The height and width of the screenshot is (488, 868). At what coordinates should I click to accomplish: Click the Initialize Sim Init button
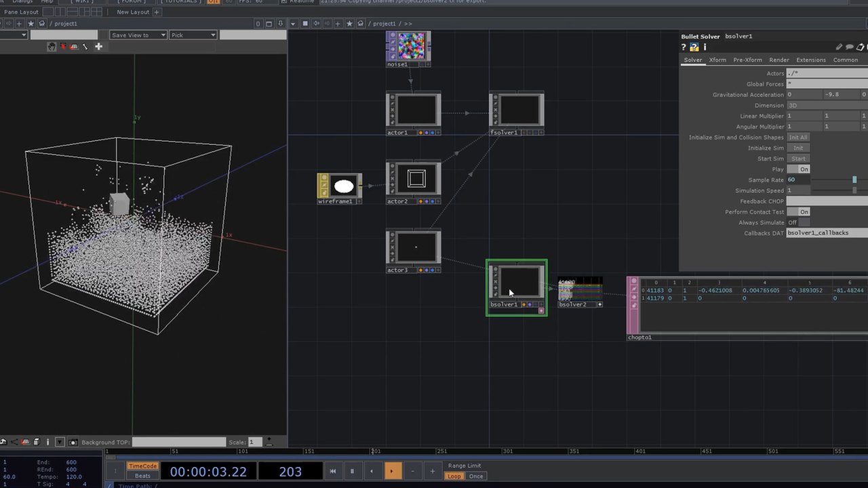[x=798, y=148]
